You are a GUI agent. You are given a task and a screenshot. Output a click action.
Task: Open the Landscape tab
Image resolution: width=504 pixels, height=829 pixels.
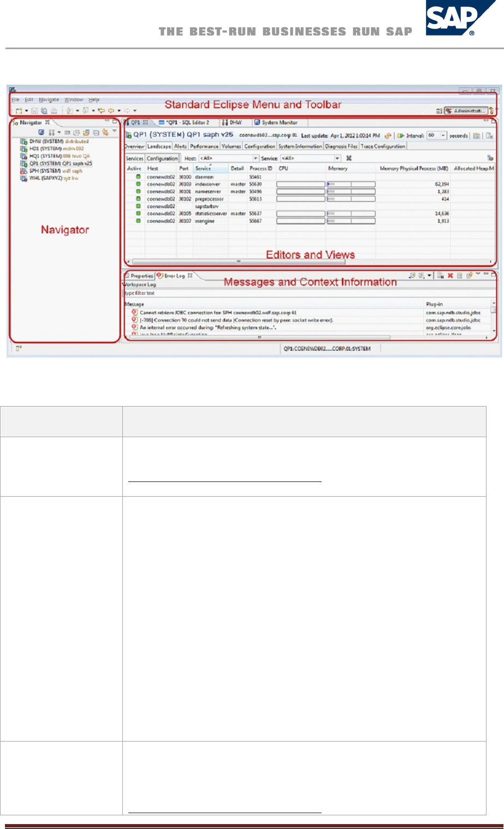159,146
